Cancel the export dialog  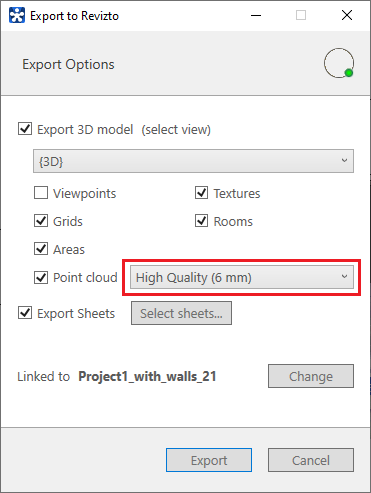pos(311,460)
